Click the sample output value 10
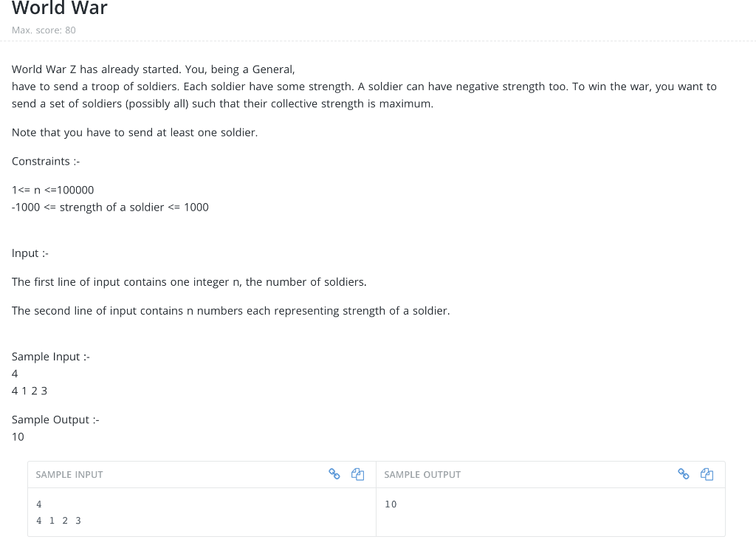The image size is (756, 548). pos(389,504)
